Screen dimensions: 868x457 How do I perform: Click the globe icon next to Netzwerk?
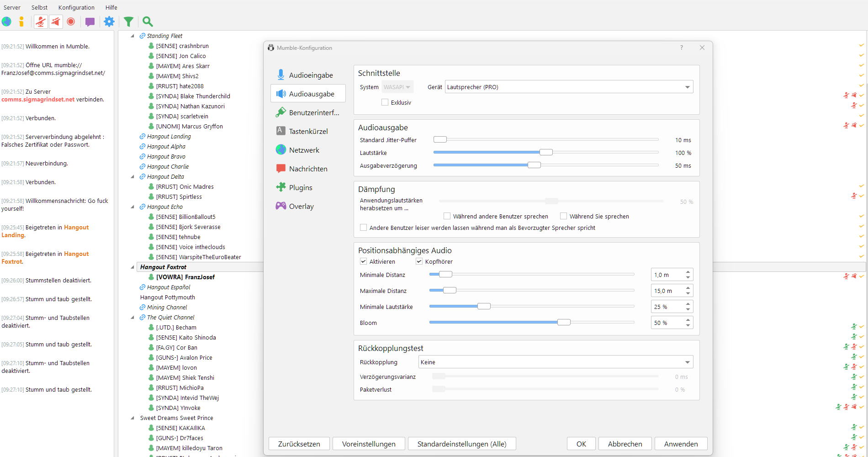coord(281,150)
